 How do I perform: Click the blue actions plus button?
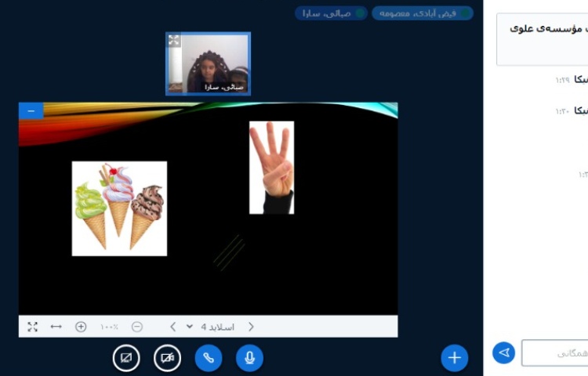454,358
